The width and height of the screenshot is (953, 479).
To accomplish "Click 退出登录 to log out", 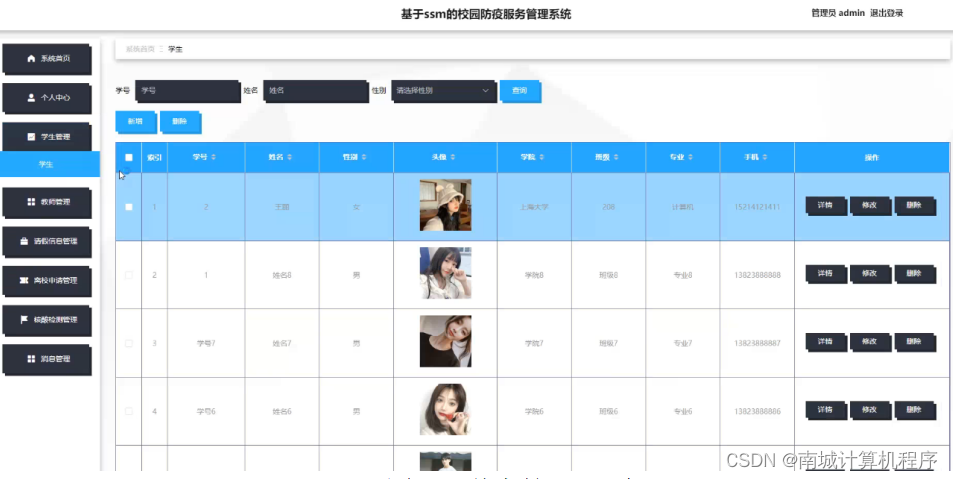I will click(886, 13).
